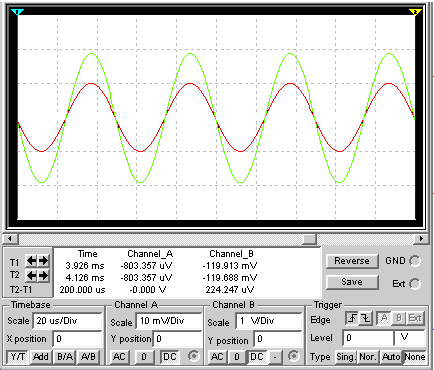Click the scrollbar left arrow
Image resolution: width=434 pixels, height=370 pixels.
pyautogui.click(x=10, y=239)
